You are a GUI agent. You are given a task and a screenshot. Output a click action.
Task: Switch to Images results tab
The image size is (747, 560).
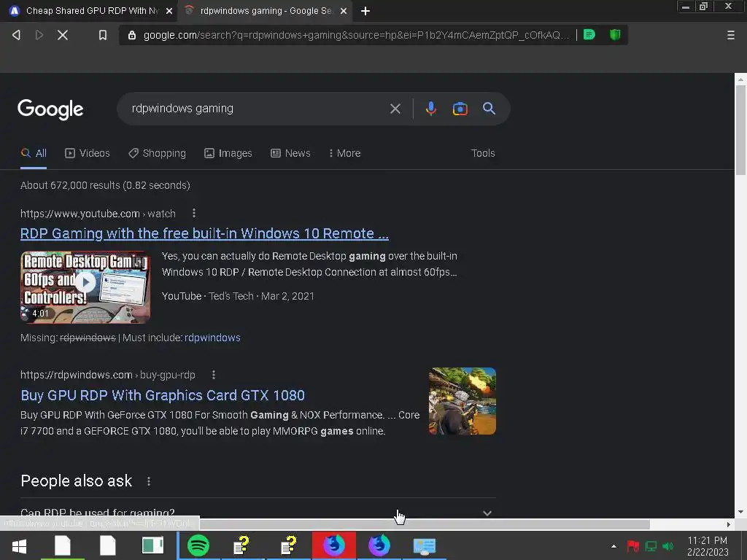[228, 153]
